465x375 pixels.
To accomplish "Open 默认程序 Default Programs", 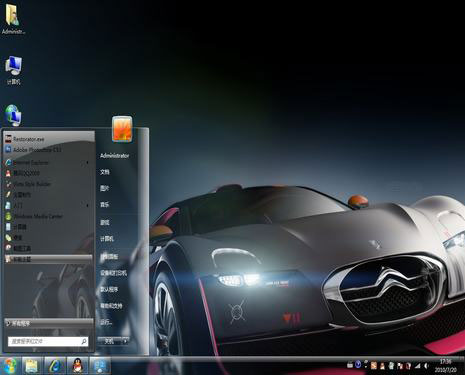I will (x=109, y=289).
